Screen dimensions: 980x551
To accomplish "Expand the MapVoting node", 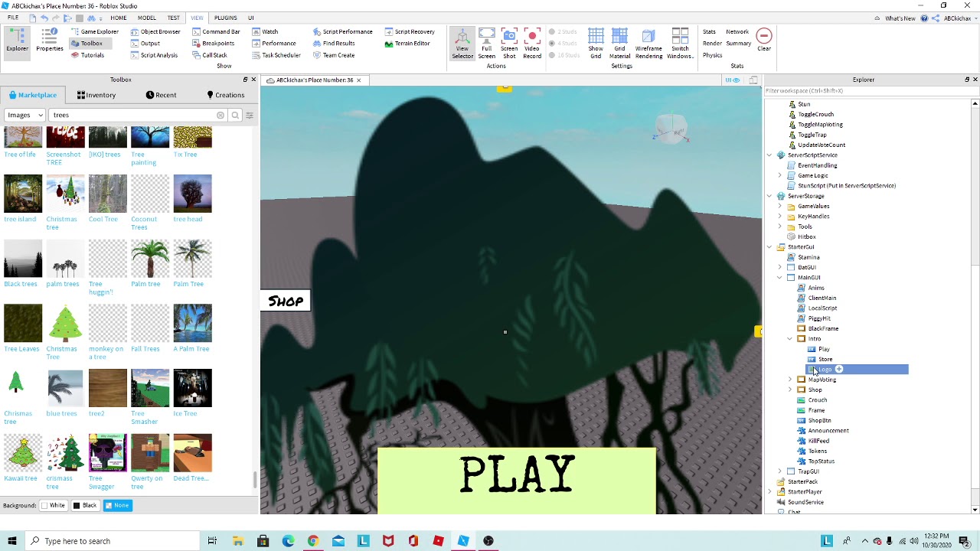I will pos(790,380).
